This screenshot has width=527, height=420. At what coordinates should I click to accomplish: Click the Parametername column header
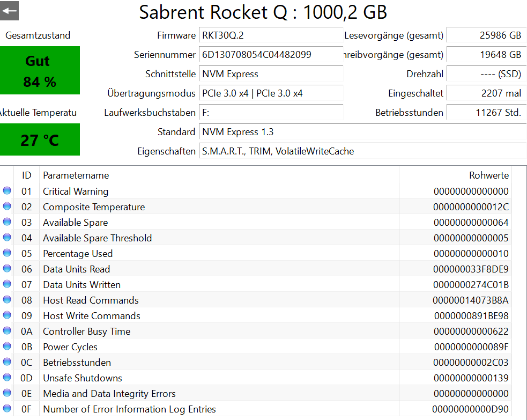click(x=76, y=175)
